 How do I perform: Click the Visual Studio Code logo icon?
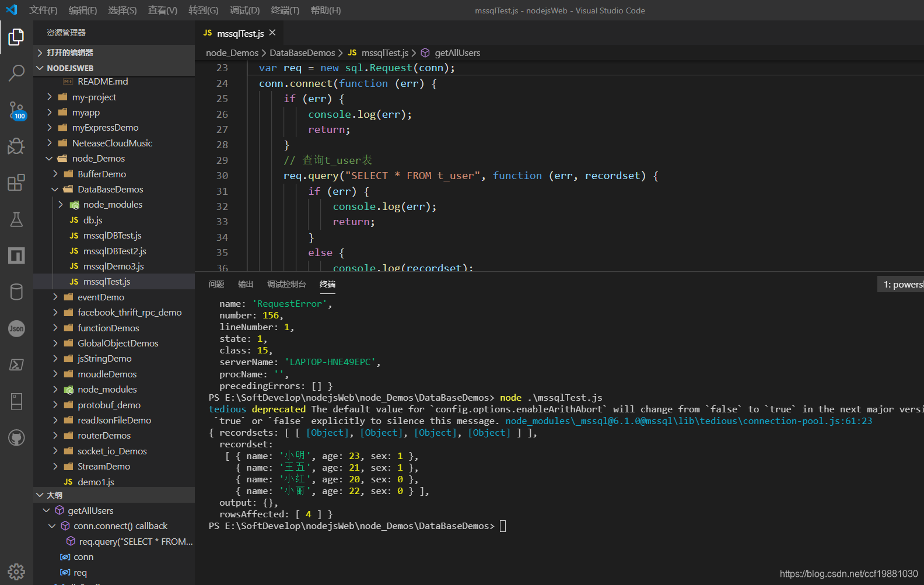(x=12, y=10)
